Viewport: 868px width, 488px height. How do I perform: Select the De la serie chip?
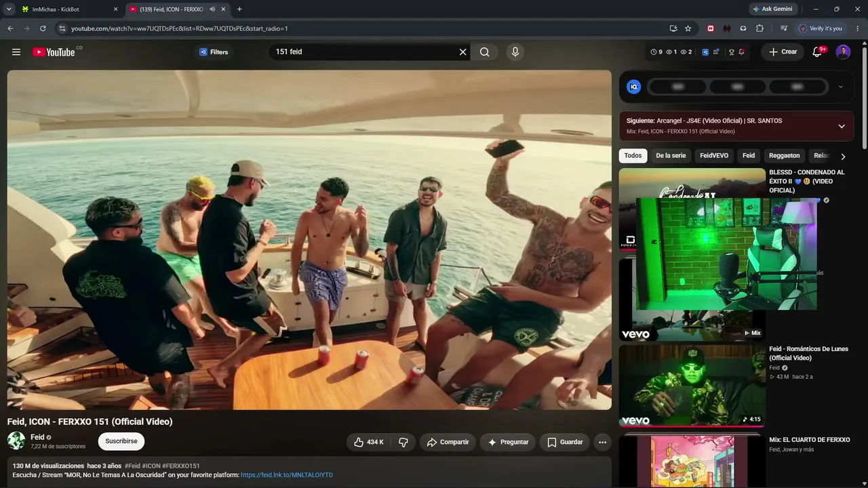(671, 156)
